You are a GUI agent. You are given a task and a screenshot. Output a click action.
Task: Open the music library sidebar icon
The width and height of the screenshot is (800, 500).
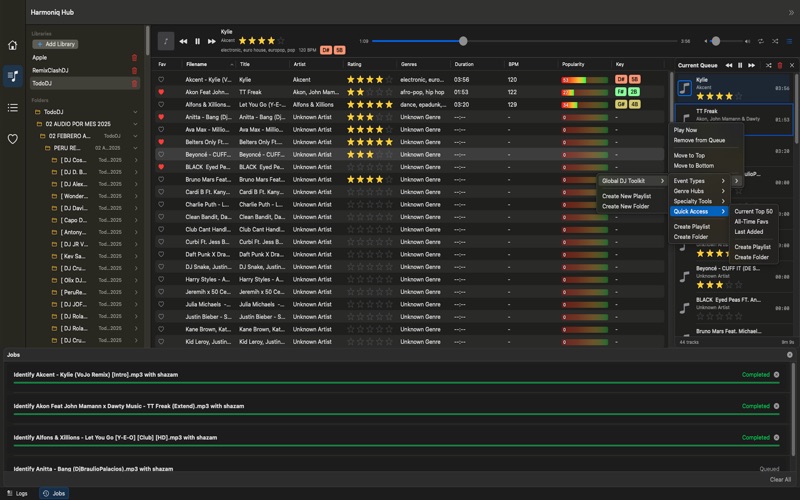[13, 77]
